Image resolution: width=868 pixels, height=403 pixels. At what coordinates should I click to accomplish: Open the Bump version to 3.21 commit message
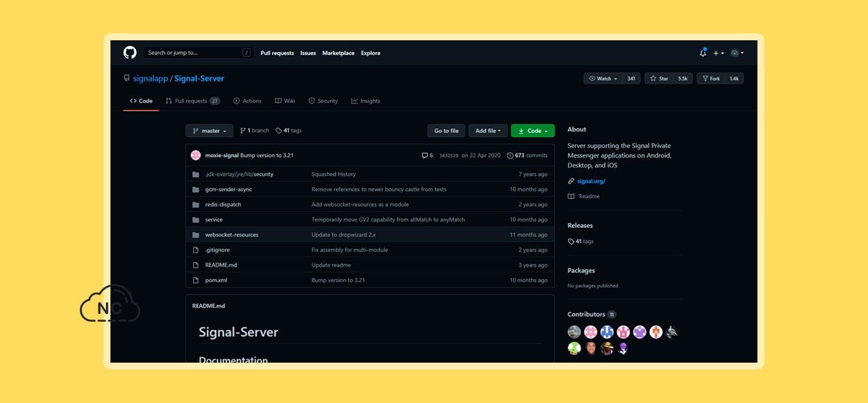[x=267, y=156]
